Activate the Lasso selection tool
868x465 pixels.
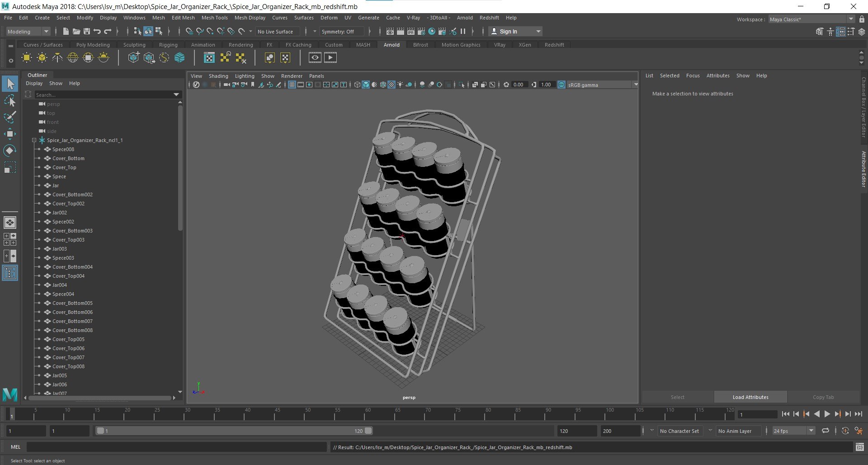tap(10, 100)
